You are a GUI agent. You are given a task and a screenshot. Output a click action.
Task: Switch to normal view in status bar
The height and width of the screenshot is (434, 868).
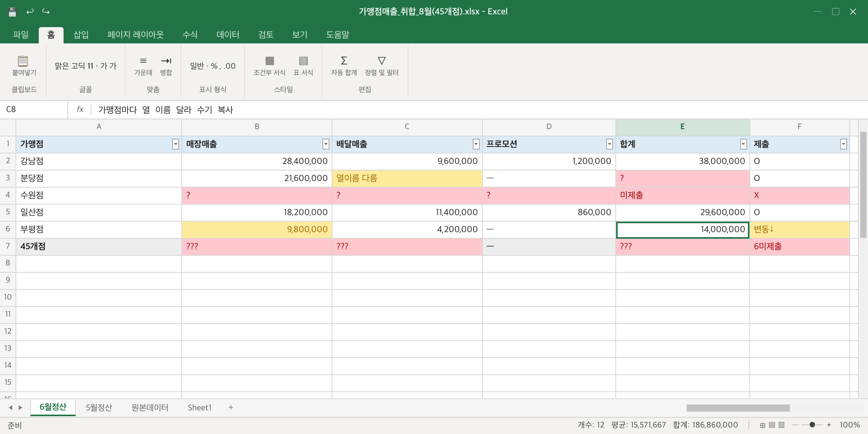[x=762, y=425]
